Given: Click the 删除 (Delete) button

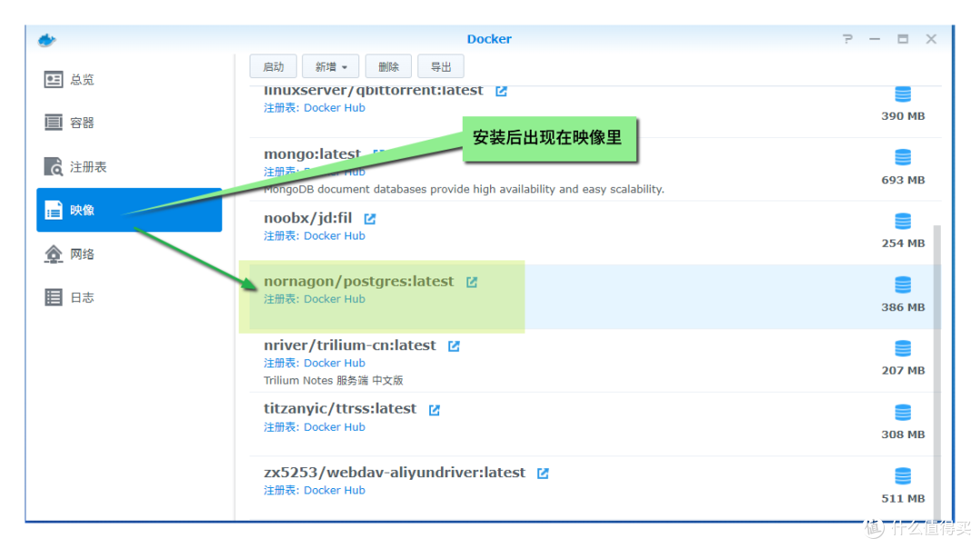Looking at the screenshot, I should click(388, 65).
